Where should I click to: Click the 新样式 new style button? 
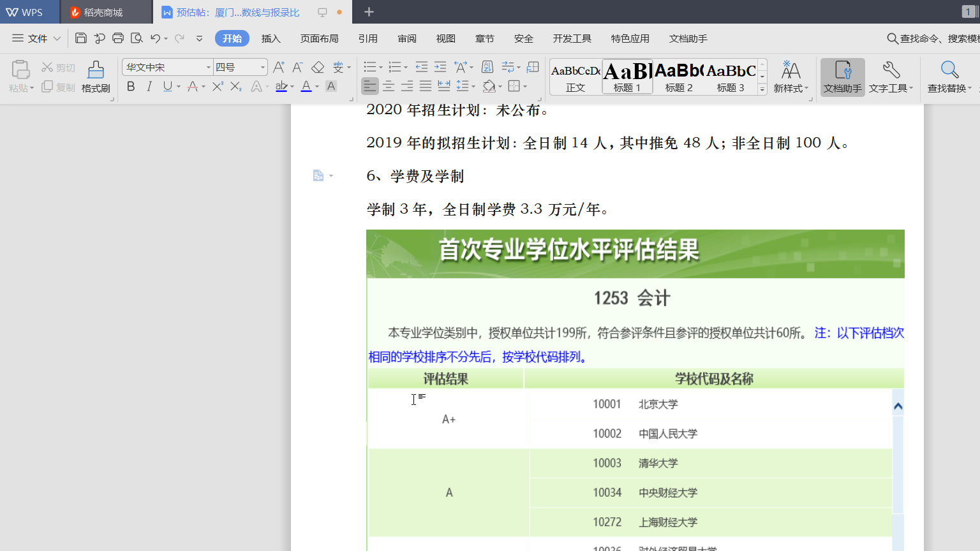[791, 77]
